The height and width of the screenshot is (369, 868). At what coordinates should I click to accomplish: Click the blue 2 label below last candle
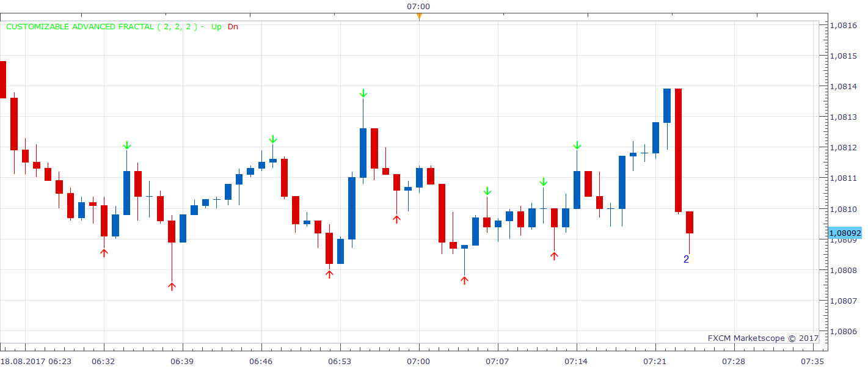tap(686, 260)
